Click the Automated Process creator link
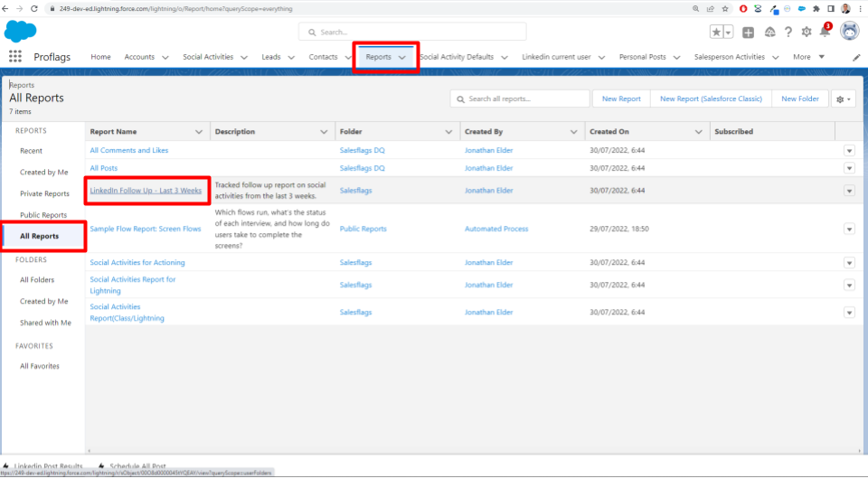The image size is (868, 488). [496, 229]
